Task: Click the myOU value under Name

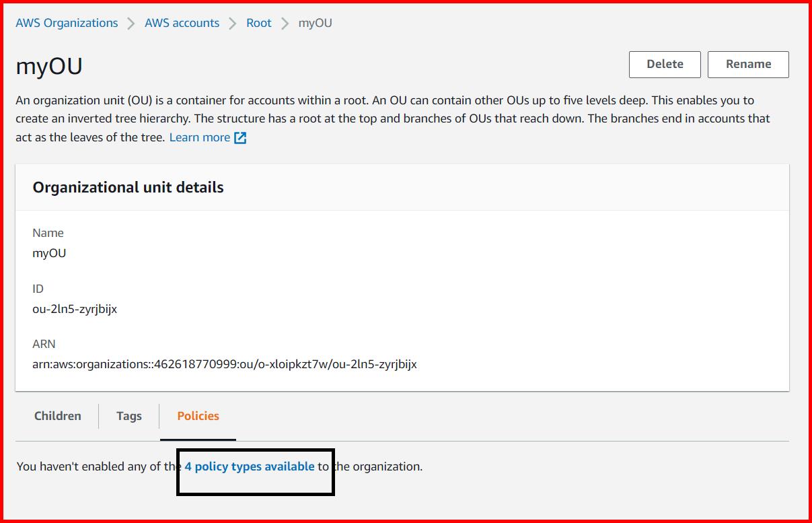Action: [x=49, y=253]
